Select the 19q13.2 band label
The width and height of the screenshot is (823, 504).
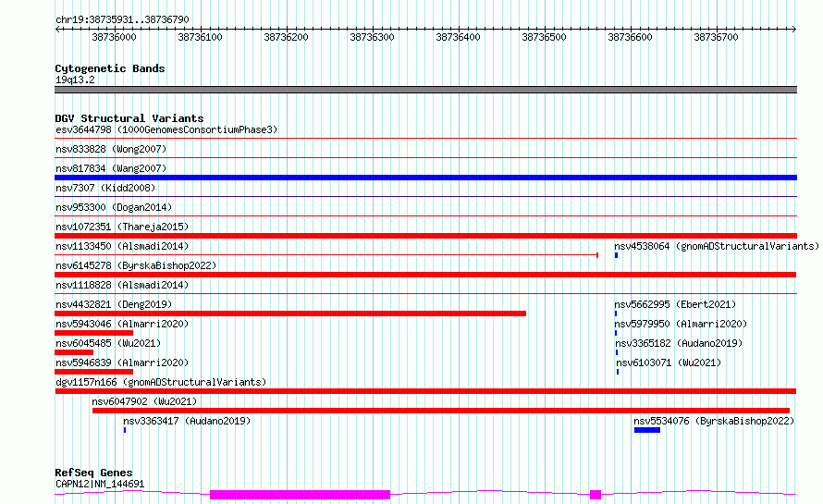(75, 80)
